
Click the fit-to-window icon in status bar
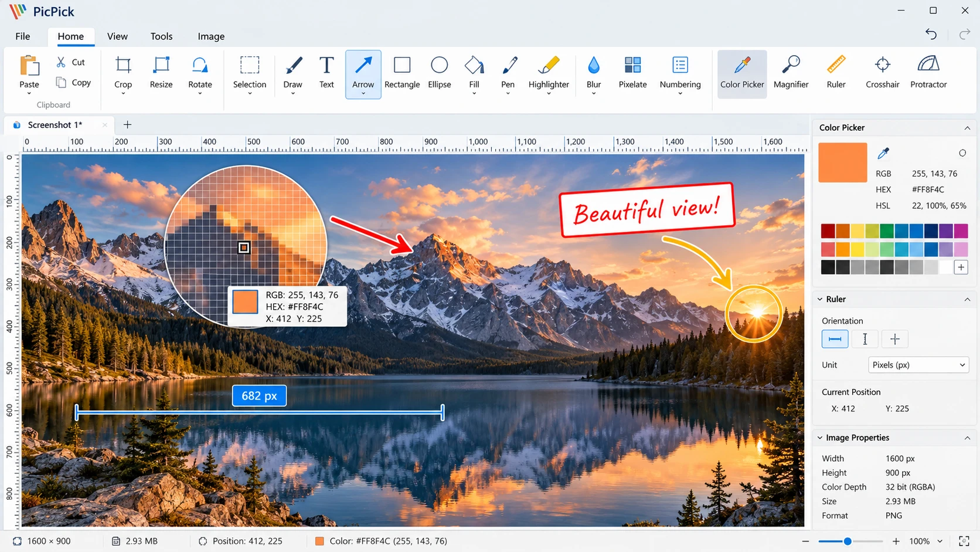tap(964, 541)
